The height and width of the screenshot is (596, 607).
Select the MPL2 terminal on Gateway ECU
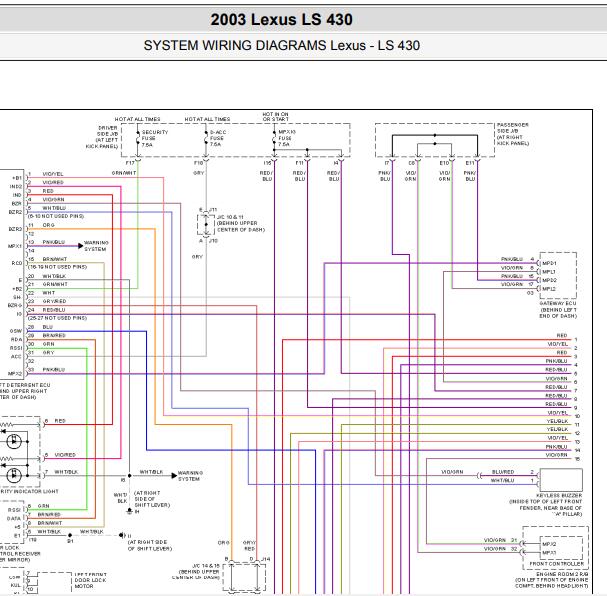[549, 289]
